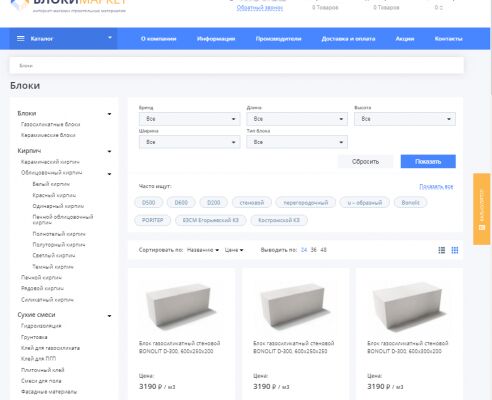Click the Сбросить filter button

tap(365, 161)
